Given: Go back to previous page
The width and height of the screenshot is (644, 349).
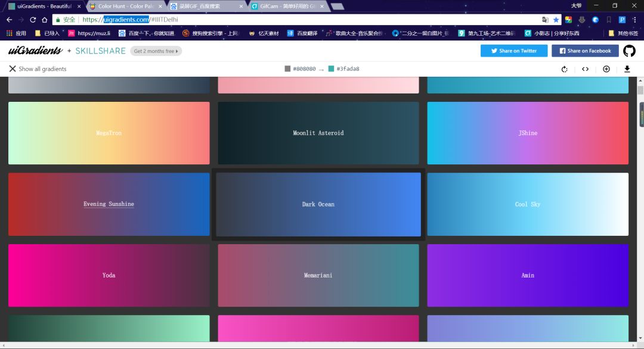Looking at the screenshot, I should [9, 20].
